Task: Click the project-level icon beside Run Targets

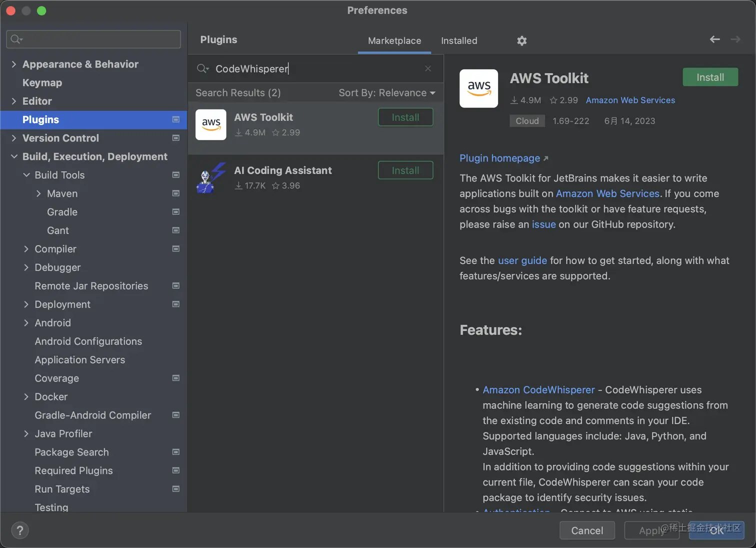Action: click(176, 489)
